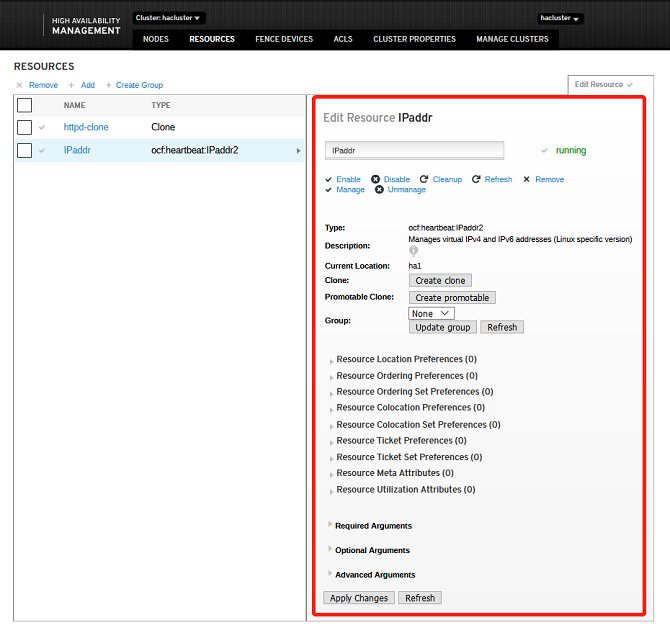Viewport: 670px width, 633px height.
Task: Expand Resource Location Preferences section
Action: point(331,359)
